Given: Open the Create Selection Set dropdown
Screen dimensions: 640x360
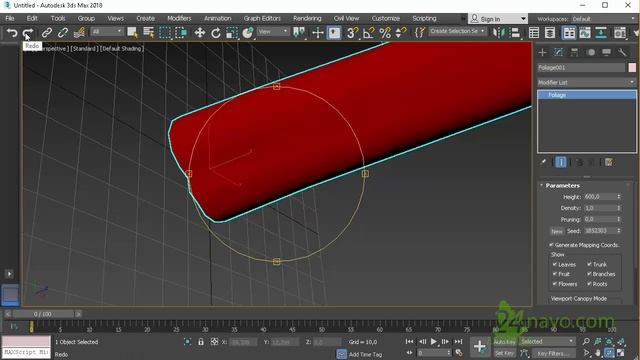Looking at the screenshot, I should pyautogui.click(x=458, y=31).
